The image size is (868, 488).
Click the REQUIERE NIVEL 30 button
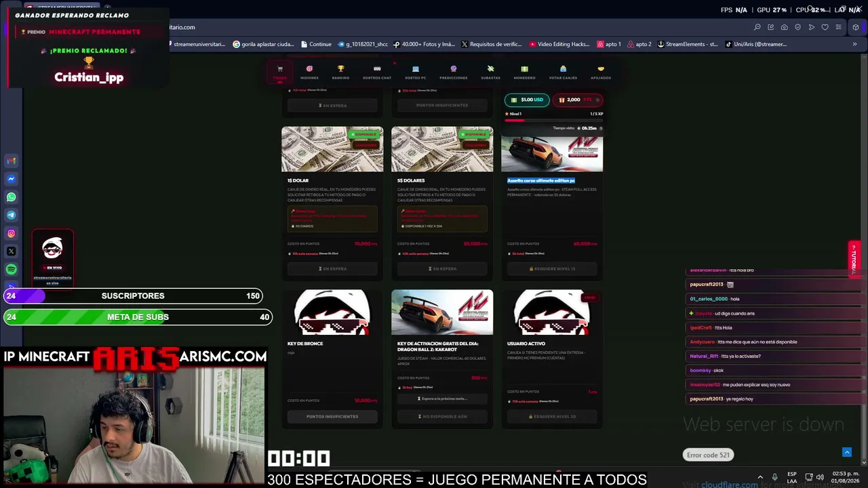click(552, 416)
